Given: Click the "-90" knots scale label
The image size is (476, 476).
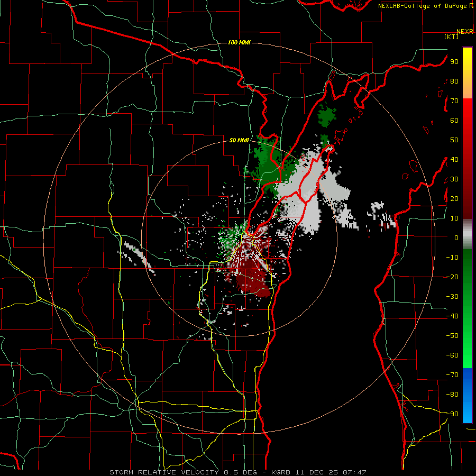Looking at the screenshot, I should point(452,414).
